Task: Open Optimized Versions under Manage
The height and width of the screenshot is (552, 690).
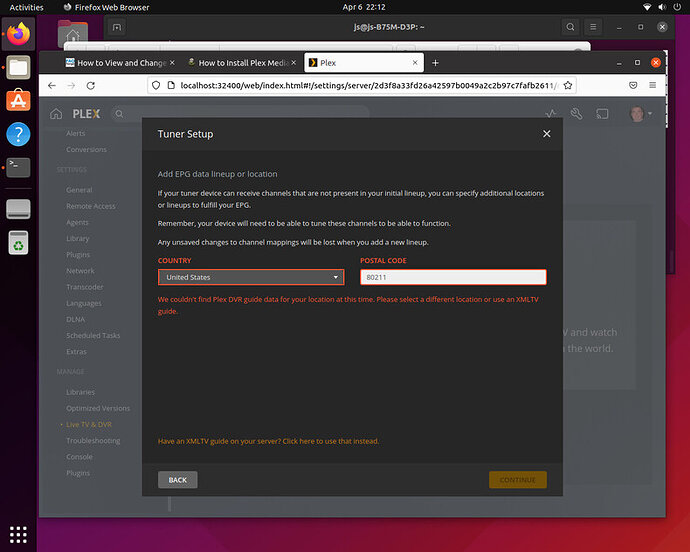Action: click(x=98, y=408)
